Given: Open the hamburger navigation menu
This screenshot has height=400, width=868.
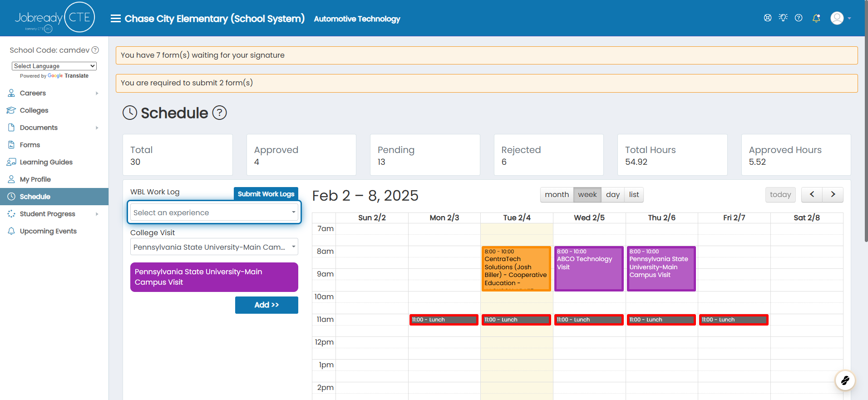Looking at the screenshot, I should [x=116, y=19].
